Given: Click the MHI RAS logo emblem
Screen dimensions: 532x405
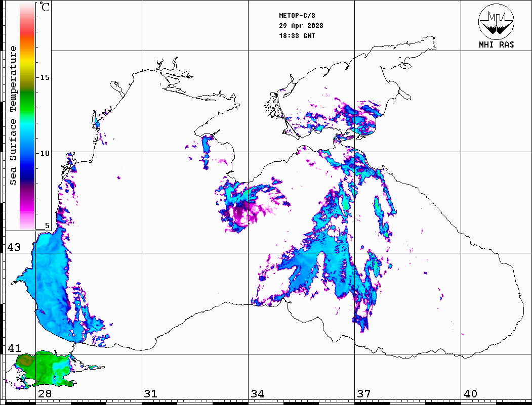Looking at the screenshot, I should [497, 21].
